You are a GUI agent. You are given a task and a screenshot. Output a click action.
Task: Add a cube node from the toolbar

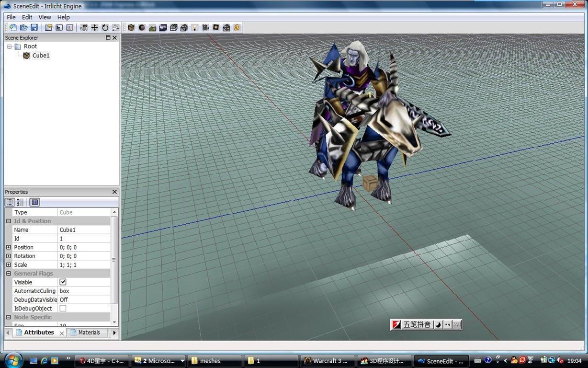tap(131, 28)
